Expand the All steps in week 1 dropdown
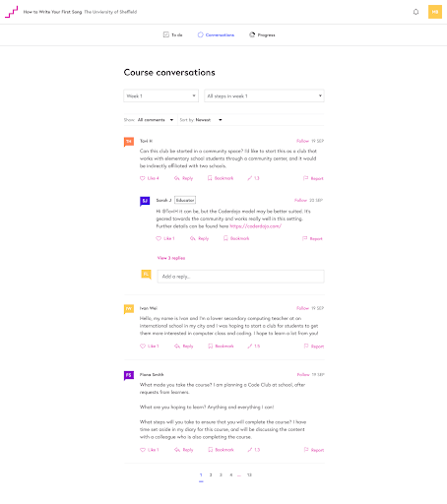 (x=264, y=95)
